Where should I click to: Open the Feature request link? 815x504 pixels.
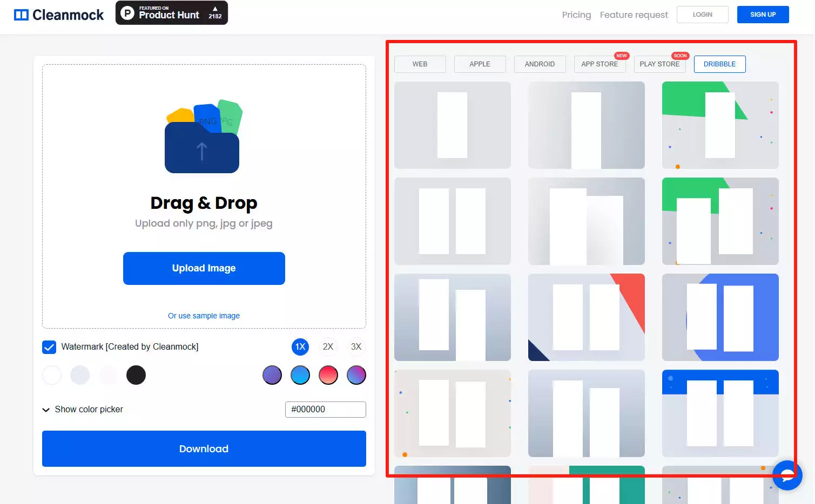(x=634, y=15)
